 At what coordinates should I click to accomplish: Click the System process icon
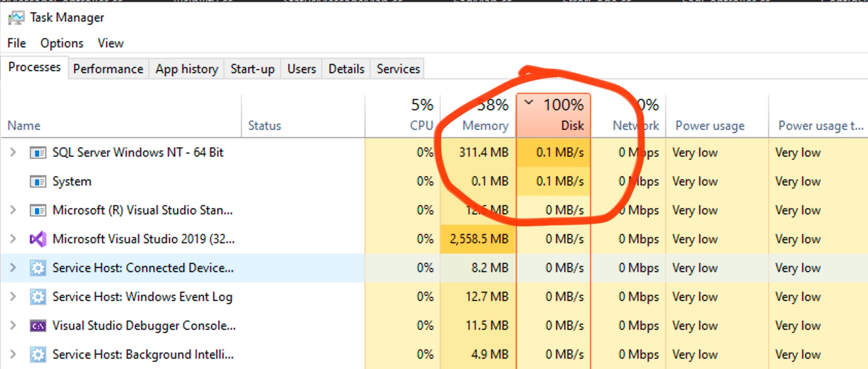click(x=38, y=182)
